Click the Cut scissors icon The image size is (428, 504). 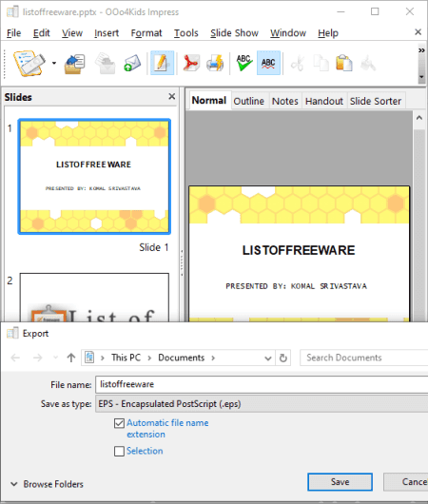[298, 64]
